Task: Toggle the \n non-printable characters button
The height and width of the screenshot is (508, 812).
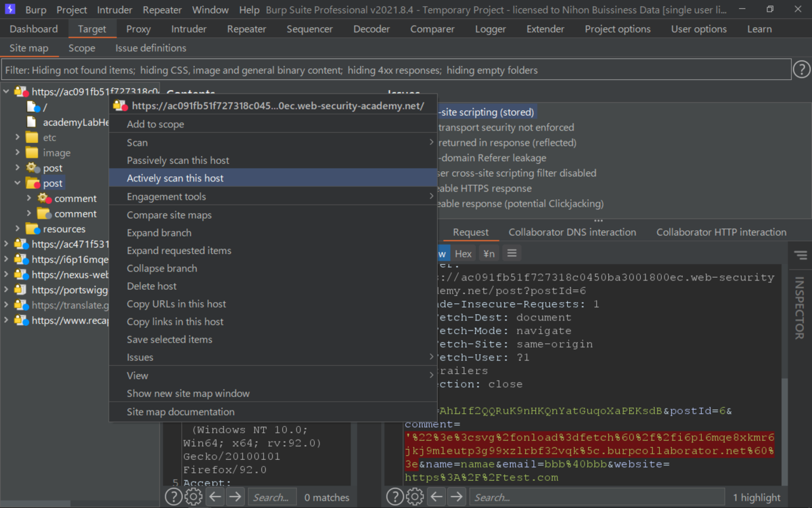Action: pyautogui.click(x=489, y=253)
